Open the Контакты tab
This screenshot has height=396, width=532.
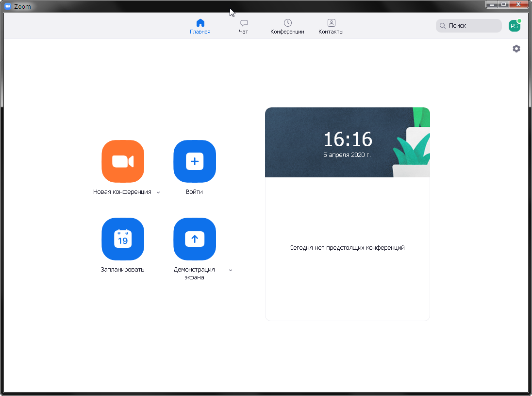click(x=331, y=27)
